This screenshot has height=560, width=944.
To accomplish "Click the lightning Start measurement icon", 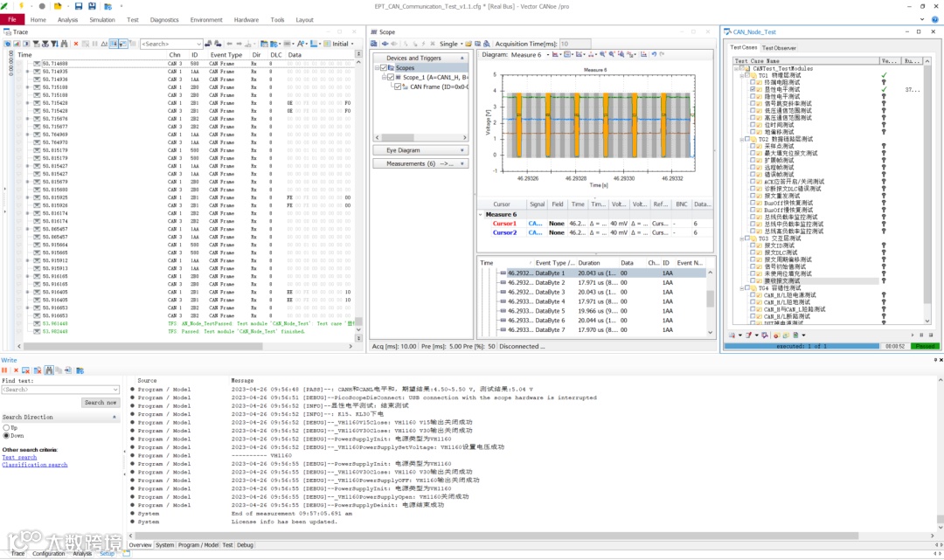I will pyautogui.click(x=21, y=6).
